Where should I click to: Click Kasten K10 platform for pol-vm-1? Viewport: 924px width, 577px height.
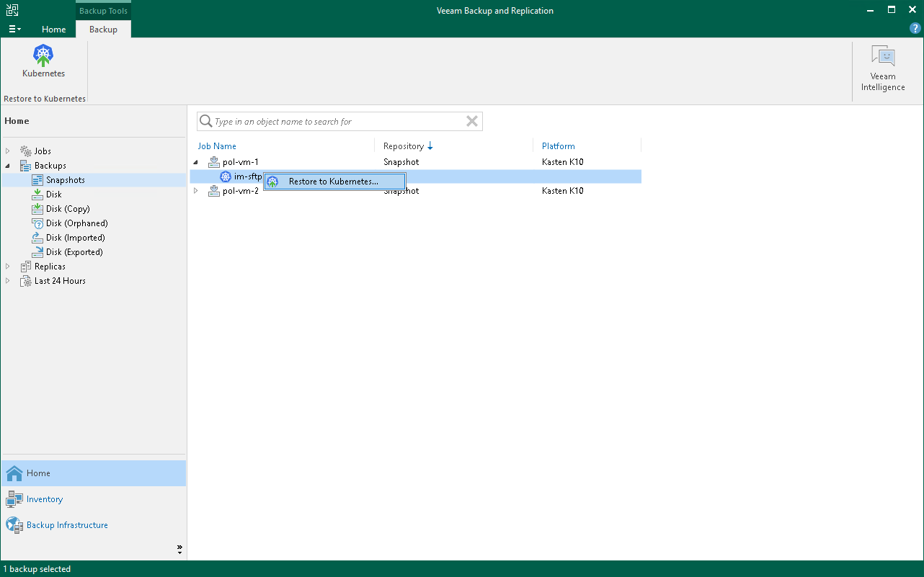tap(563, 162)
